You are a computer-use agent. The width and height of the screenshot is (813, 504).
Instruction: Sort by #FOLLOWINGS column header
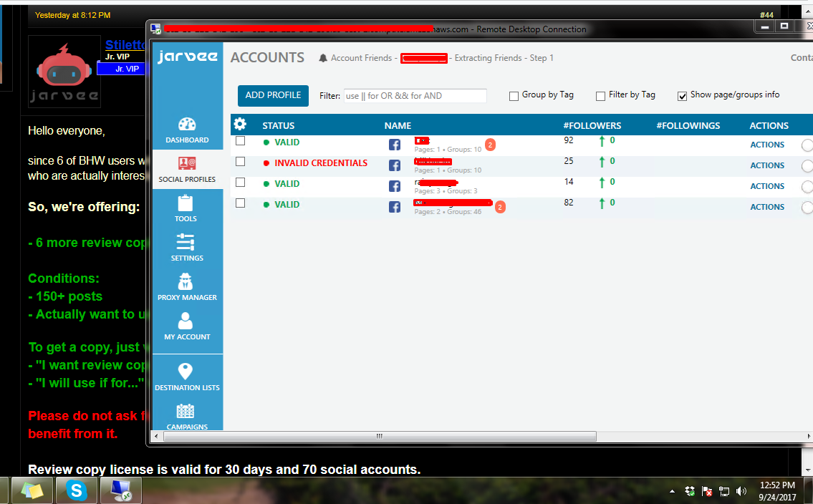click(688, 125)
